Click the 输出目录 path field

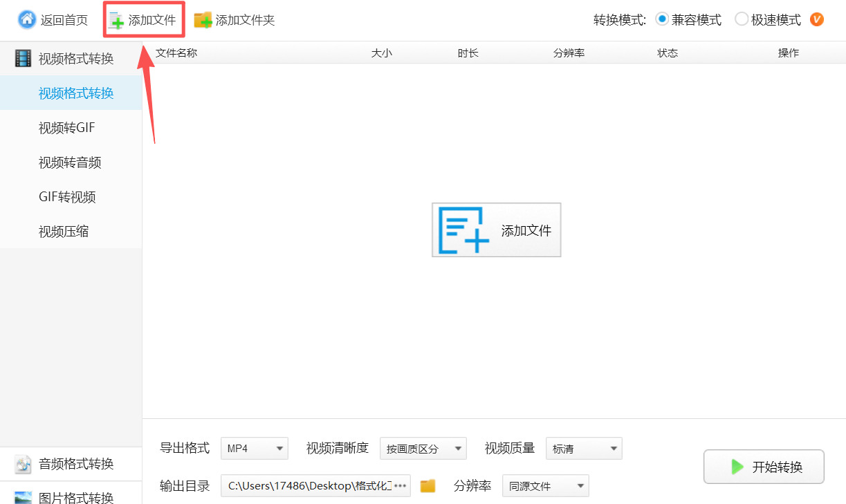click(x=309, y=486)
